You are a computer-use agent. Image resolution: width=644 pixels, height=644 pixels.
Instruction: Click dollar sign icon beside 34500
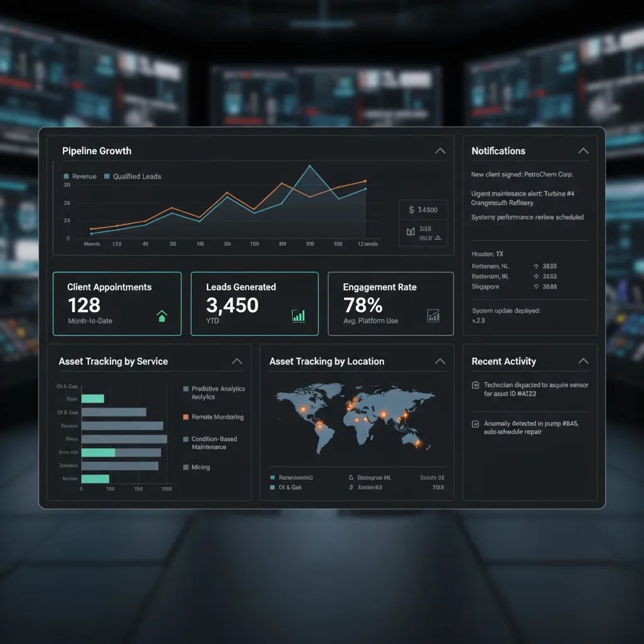click(411, 210)
